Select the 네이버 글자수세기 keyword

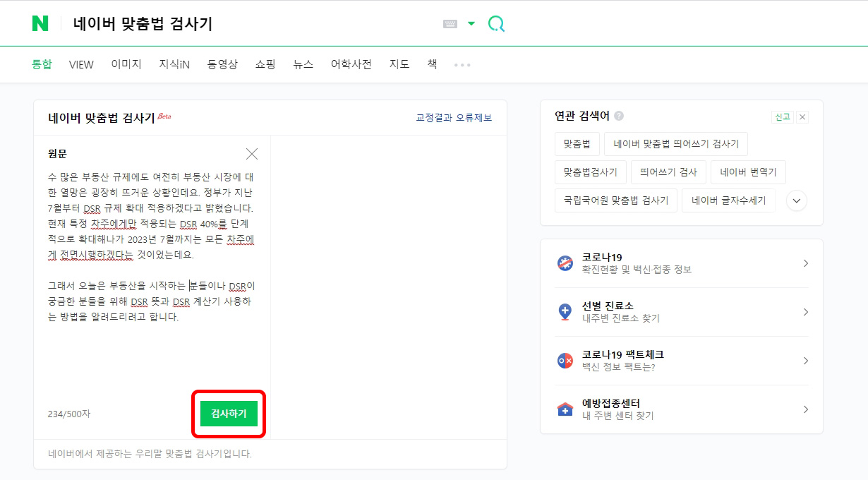point(728,200)
